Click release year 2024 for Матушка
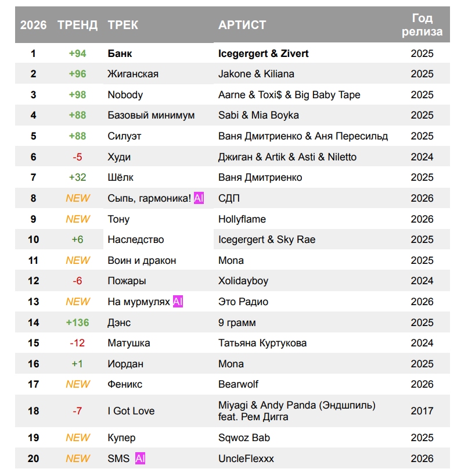This screenshot has height=476, width=468. pyautogui.click(x=422, y=343)
